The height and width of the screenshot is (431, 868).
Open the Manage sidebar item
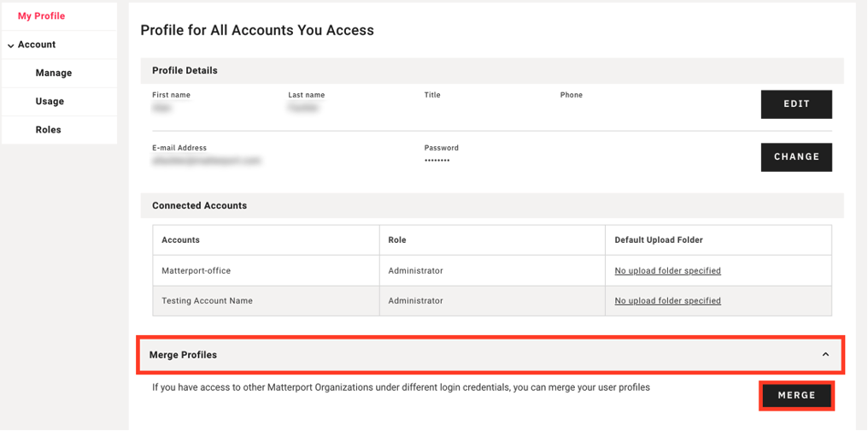[54, 74]
